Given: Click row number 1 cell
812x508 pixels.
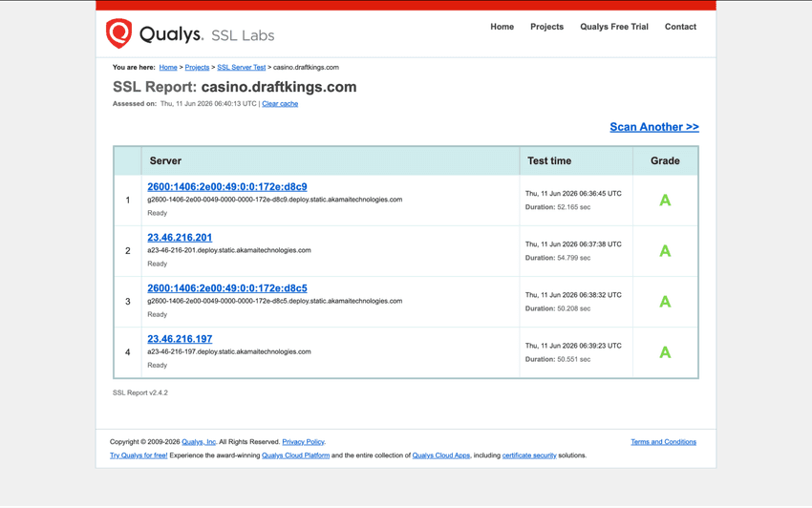Looking at the screenshot, I should coord(128,201).
